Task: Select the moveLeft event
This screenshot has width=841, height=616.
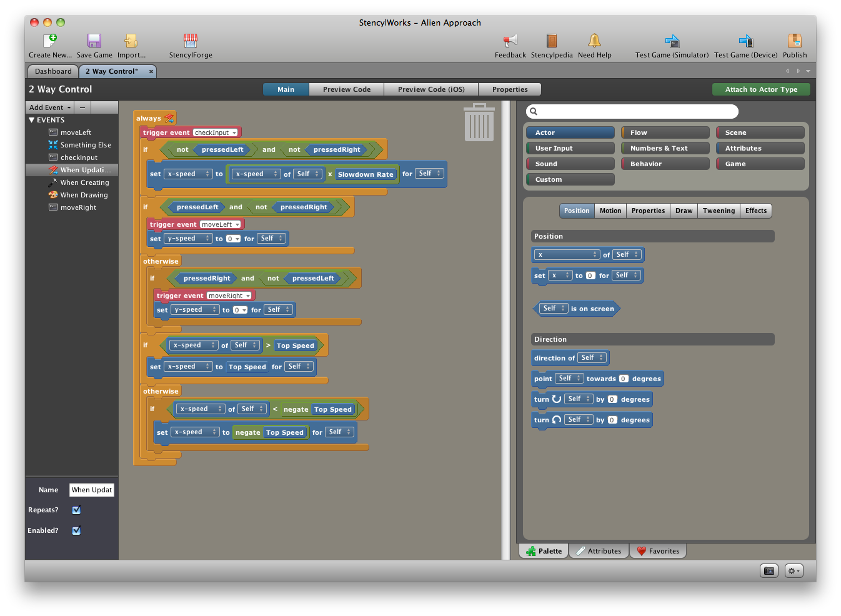Action: click(x=76, y=132)
